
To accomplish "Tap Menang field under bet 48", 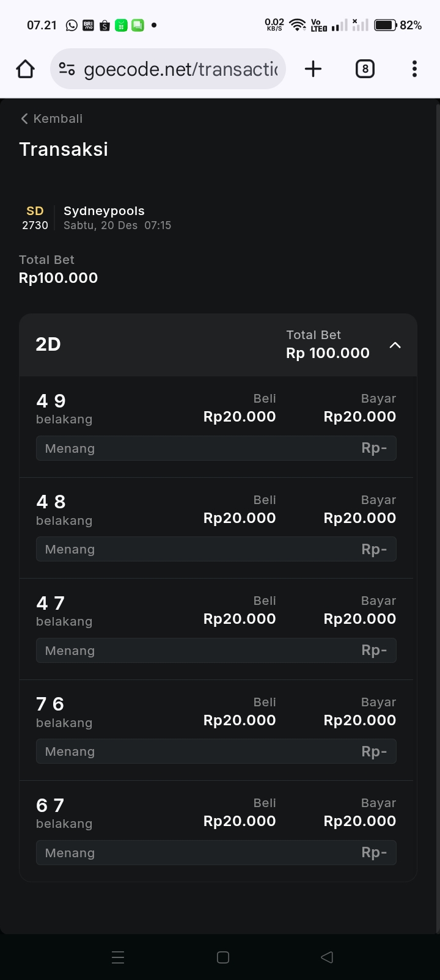I will pos(216,549).
